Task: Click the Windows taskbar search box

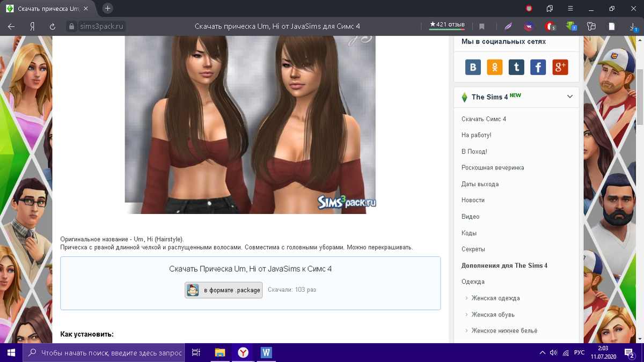Action: [x=104, y=352]
